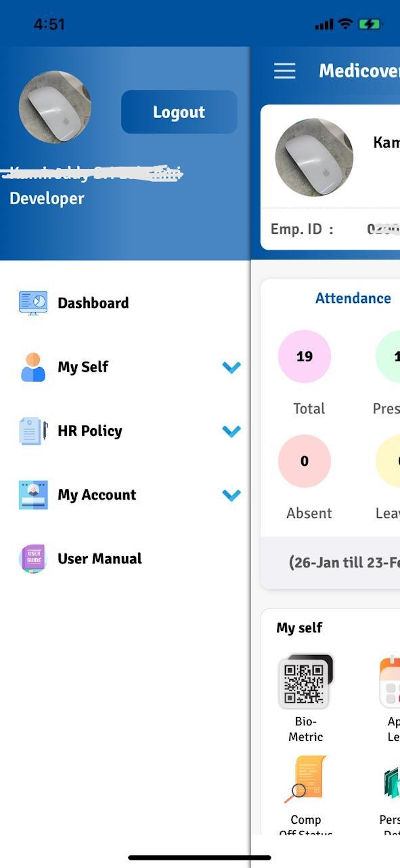Tap the Total attendance circle showing 19

[304, 356]
